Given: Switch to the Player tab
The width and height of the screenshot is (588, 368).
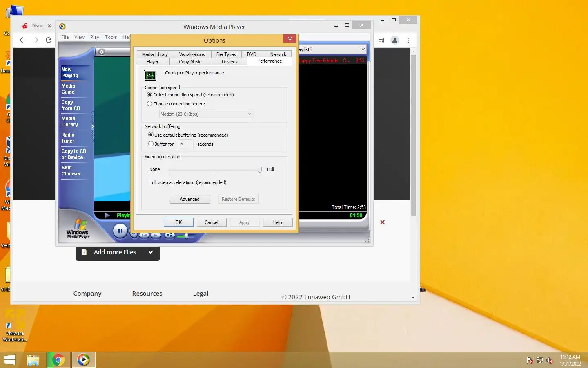Looking at the screenshot, I should pyautogui.click(x=152, y=62).
